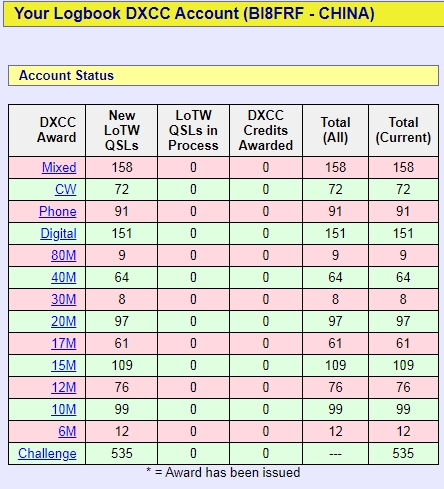
Task: Click Phone row Total (Current) value 91
Action: (403, 211)
